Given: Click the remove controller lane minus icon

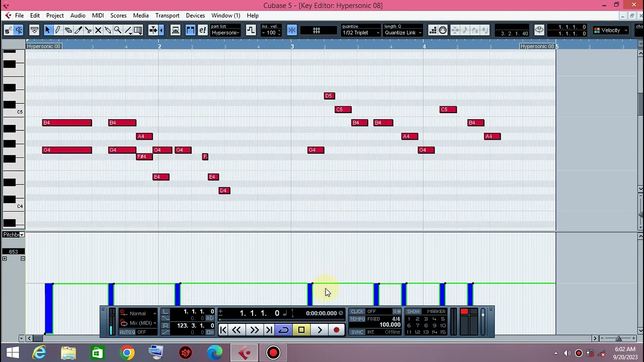Looking at the screenshot, I should 23,258.
